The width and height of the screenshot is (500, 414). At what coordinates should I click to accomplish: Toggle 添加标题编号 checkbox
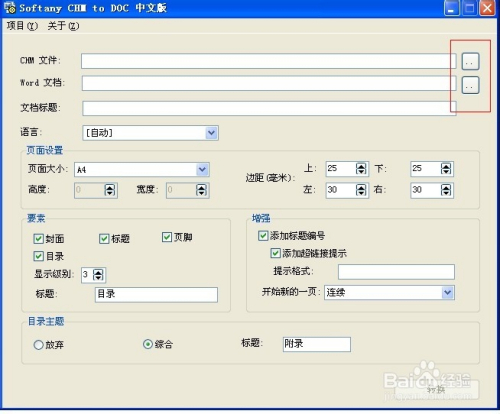263,236
